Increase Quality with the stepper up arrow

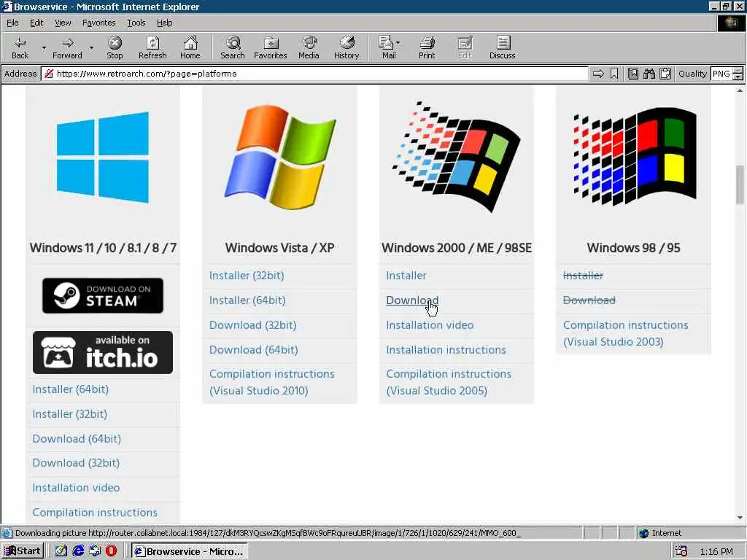click(x=738, y=71)
